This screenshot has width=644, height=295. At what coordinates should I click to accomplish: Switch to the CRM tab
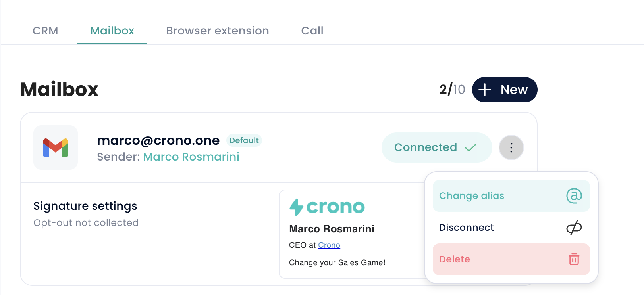click(45, 31)
